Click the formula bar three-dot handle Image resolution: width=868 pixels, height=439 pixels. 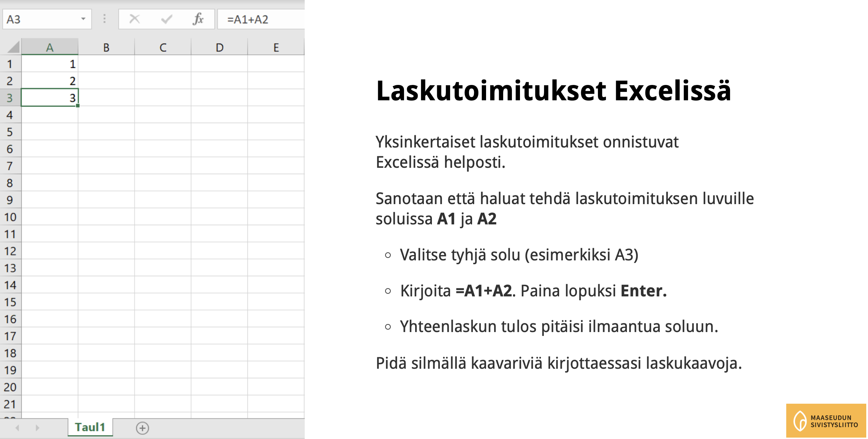pyautogui.click(x=104, y=19)
